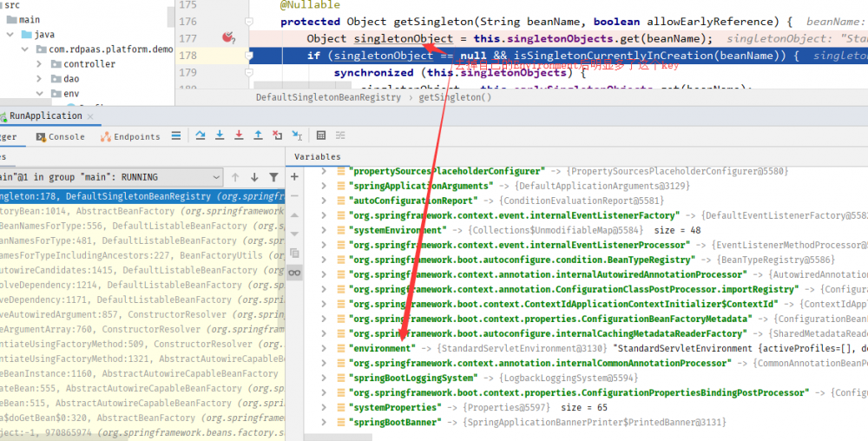Viewport: 868px width, 441px height.
Task: Add a new watch with plus icon
Action: pos(294,176)
